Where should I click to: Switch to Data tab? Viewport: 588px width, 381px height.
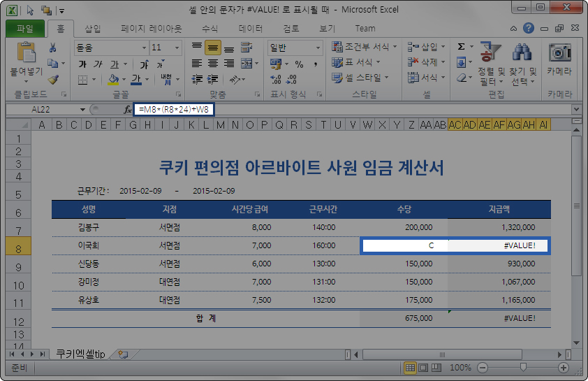click(251, 29)
